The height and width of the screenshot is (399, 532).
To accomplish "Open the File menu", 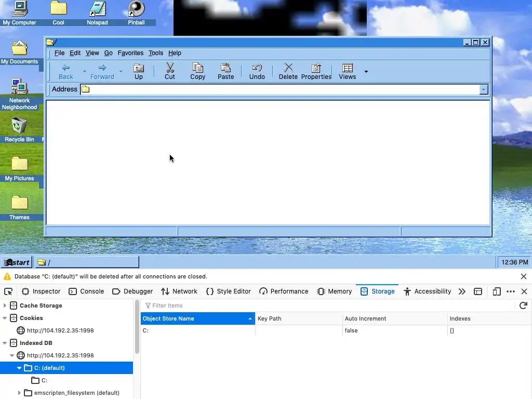I will [59, 53].
